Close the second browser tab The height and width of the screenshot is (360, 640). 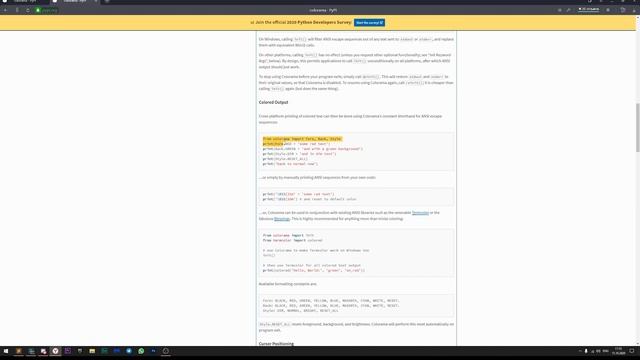tap(96, 1)
